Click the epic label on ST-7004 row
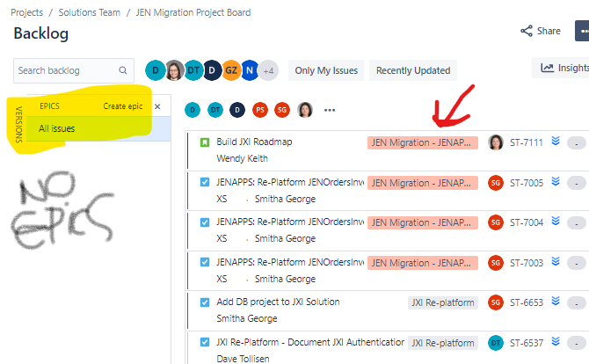 tap(423, 222)
